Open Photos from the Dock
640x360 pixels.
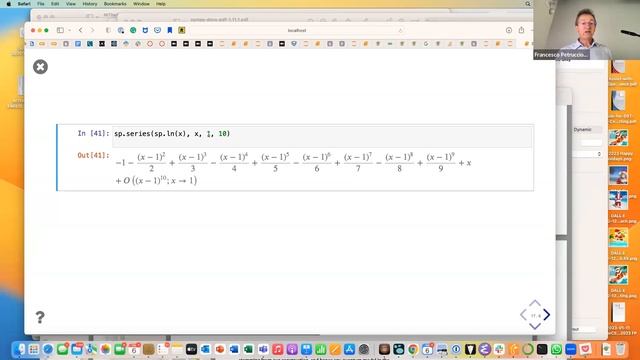[105, 349]
